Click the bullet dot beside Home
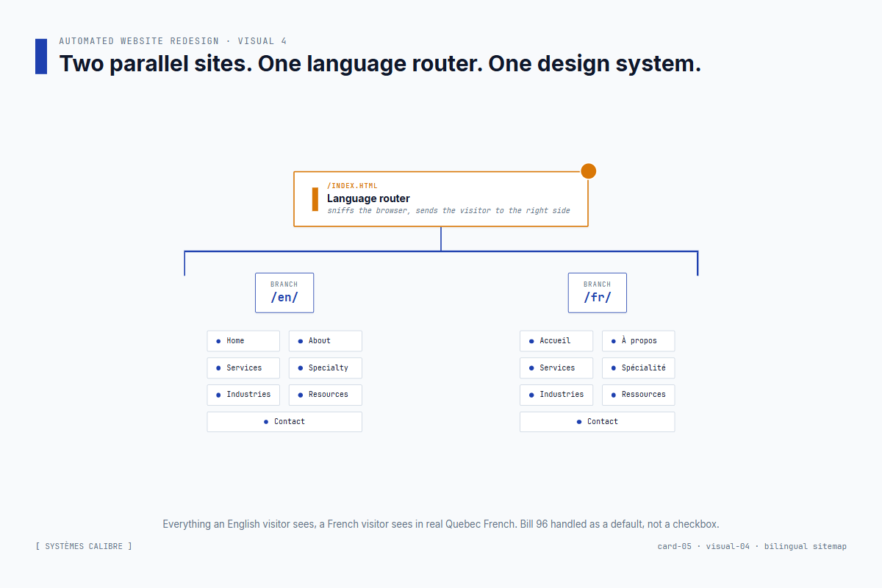The width and height of the screenshot is (882, 588). coord(218,340)
